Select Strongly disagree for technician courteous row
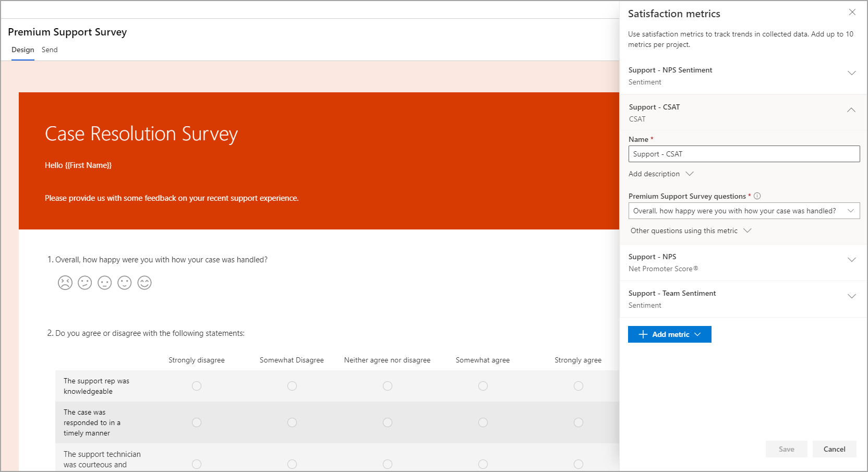The width and height of the screenshot is (868, 472). click(197, 464)
